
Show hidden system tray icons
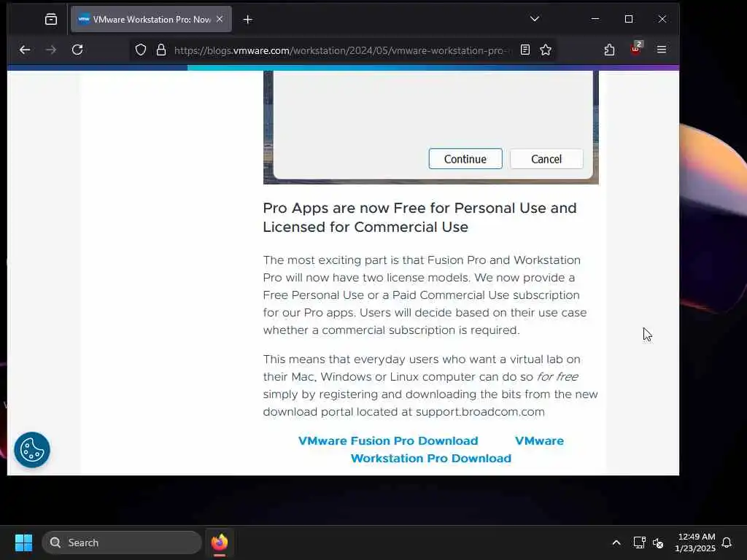(616, 542)
